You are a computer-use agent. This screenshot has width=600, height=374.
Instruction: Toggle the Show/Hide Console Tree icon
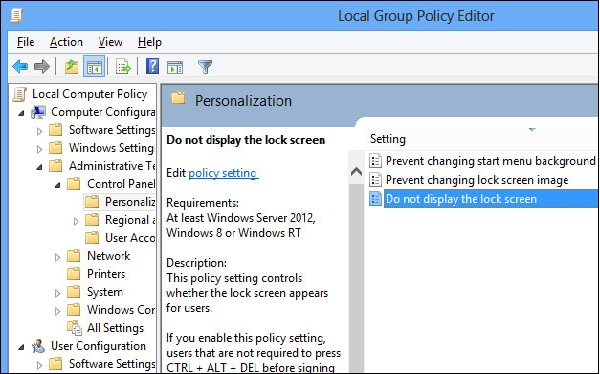(x=94, y=67)
